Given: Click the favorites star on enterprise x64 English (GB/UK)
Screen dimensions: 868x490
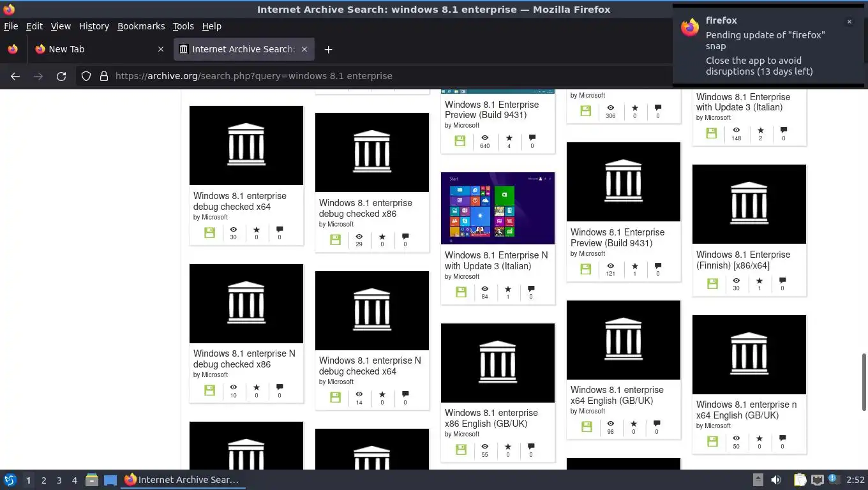Looking at the screenshot, I should pos(634,424).
